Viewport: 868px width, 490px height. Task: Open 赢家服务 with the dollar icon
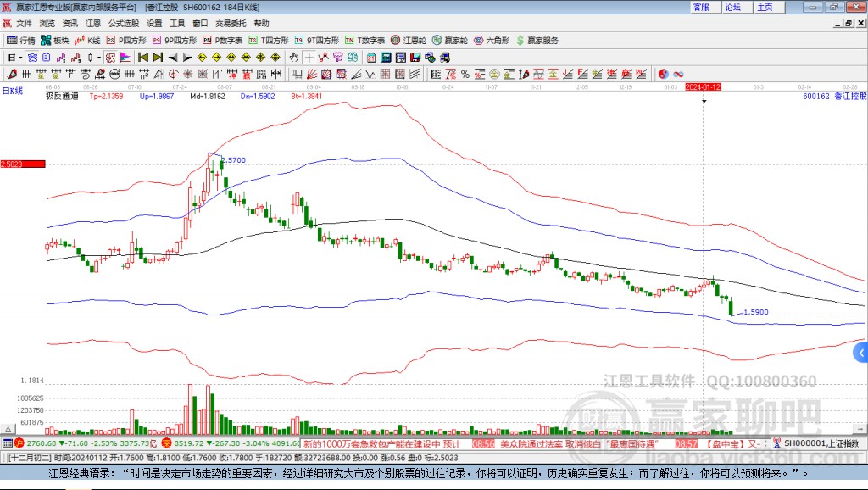537,41
